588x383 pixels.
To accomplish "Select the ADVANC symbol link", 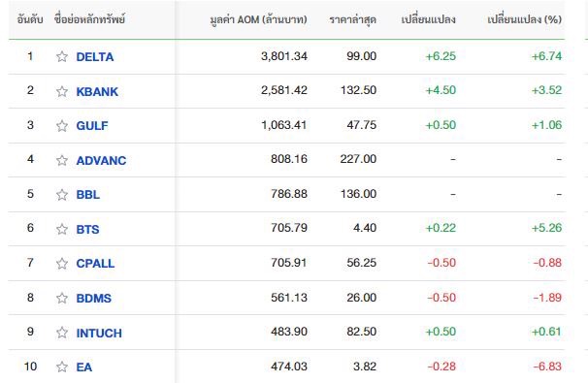I will pos(101,160).
